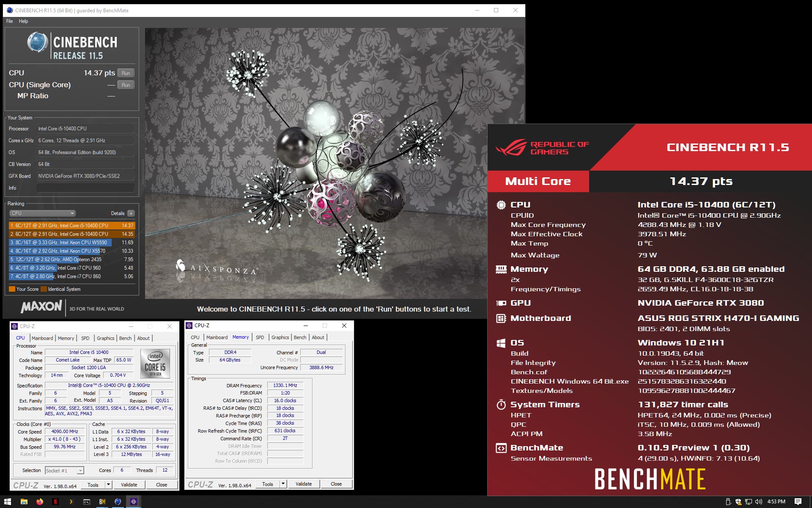Image resolution: width=812 pixels, height=508 pixels.
Task: Click the orange Your Score legend swatch
Action: [12, 289]
